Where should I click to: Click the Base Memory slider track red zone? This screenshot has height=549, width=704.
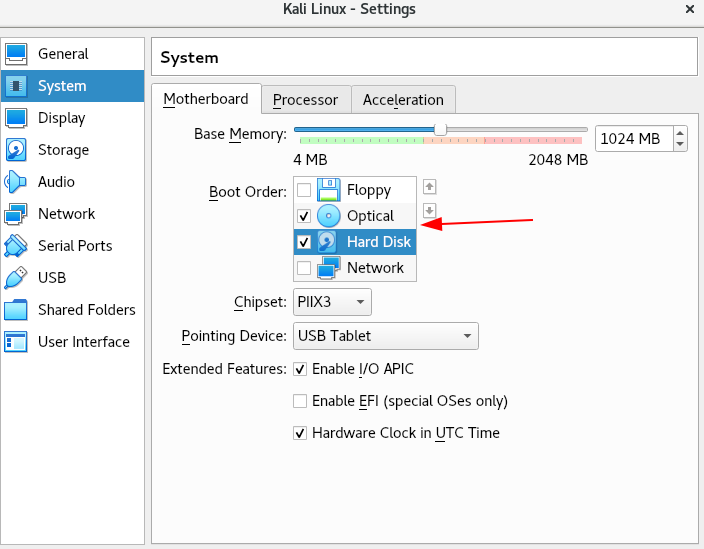click(x=533, y=141)
